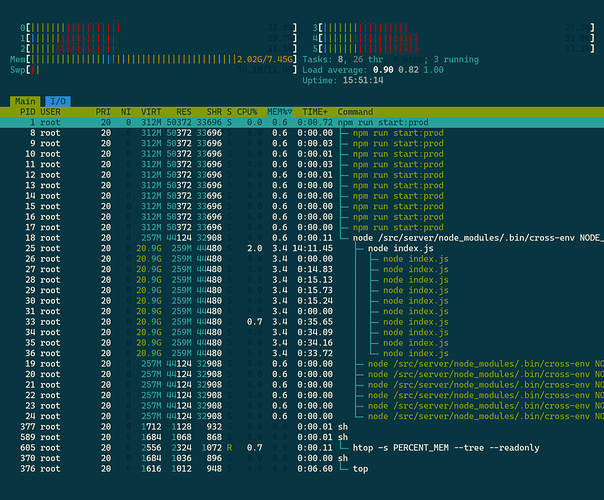The height and width of the screenshot is (500, 604).
Task: Switch to the I/O tab
Action: [x=57, y=100]
